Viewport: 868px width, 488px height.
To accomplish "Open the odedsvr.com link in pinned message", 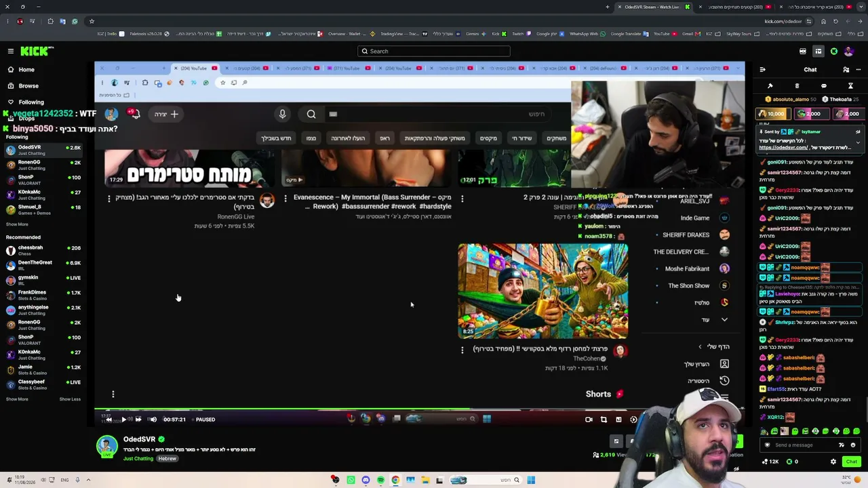I will tap(784, 148).
